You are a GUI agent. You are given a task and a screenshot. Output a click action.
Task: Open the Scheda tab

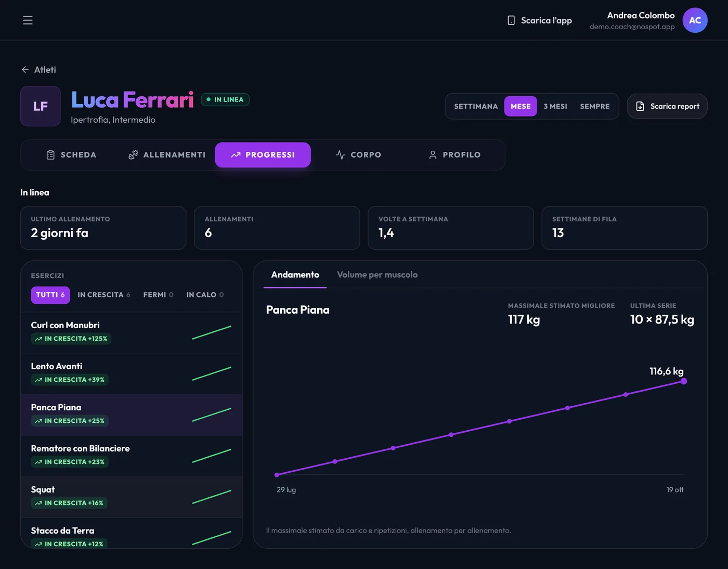point(71,155)
